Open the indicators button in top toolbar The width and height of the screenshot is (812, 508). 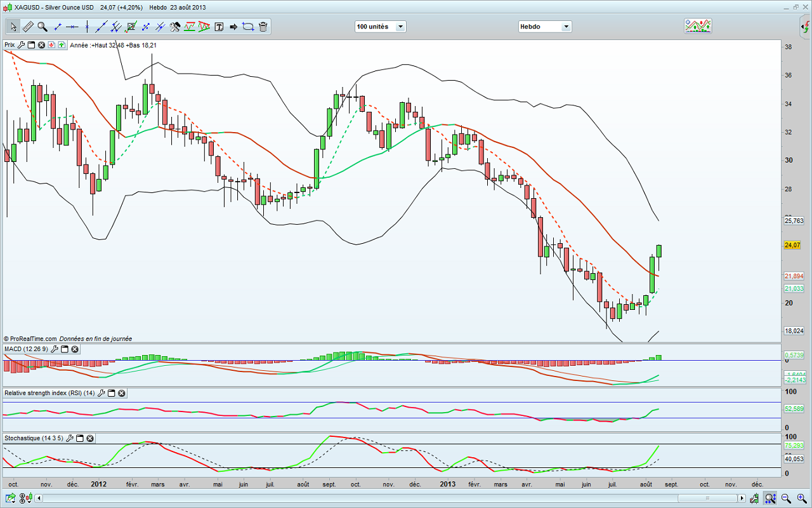697,26
